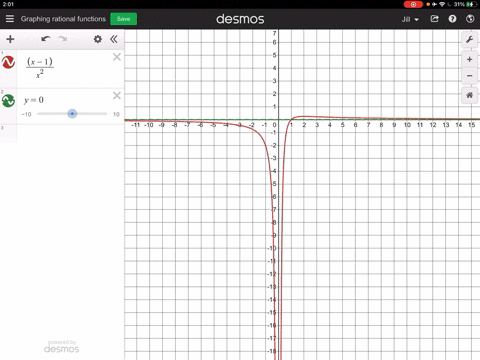Click the slider minimum value -10

tap(26, 114)
